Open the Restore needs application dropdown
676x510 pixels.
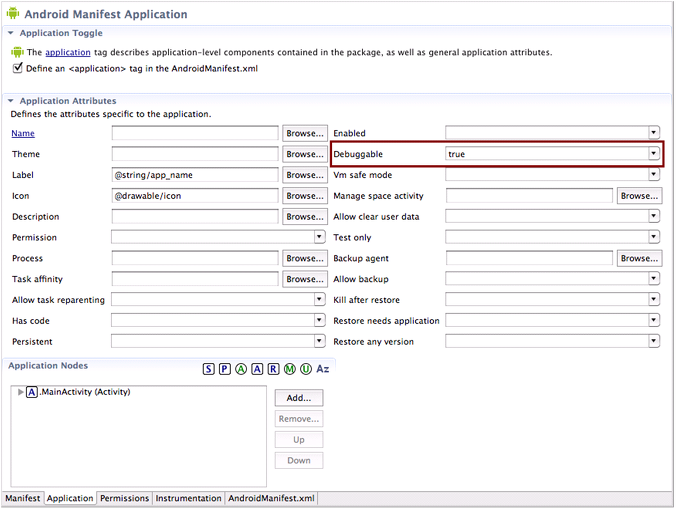tap(654, 320)
